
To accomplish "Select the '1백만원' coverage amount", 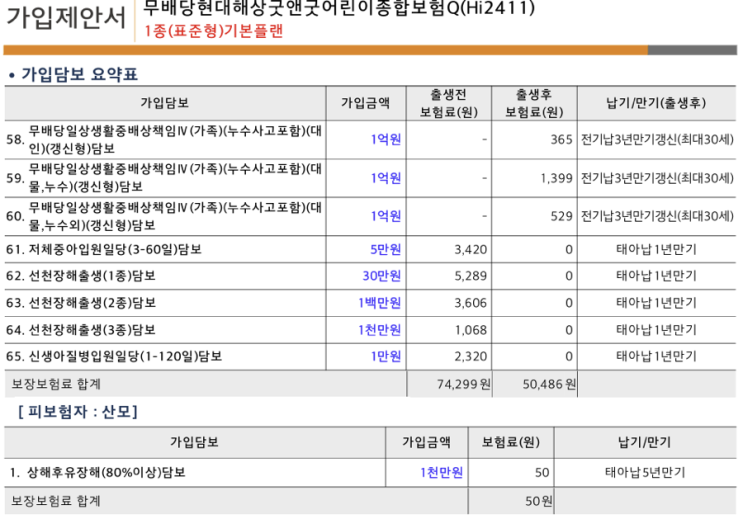I will pyautogui.click(x=380, y=303).
